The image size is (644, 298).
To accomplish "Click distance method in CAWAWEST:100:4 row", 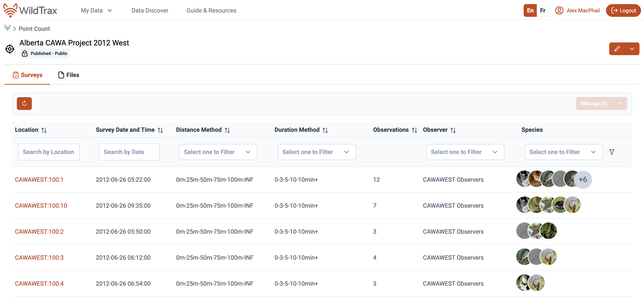I will [215, 283].
